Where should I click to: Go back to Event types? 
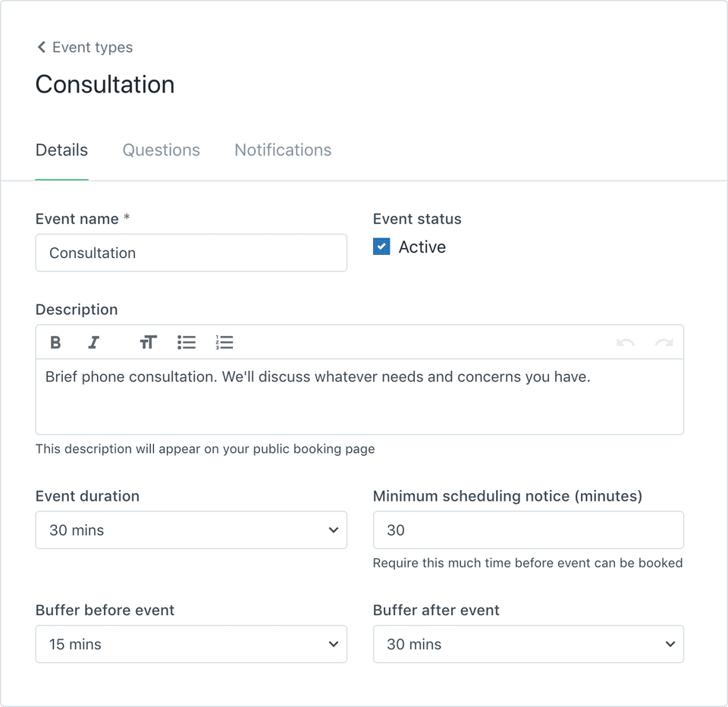(92, 47)
